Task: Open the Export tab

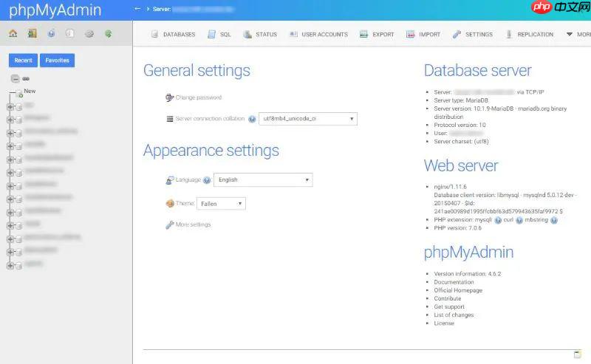Action: click(377, 34)
